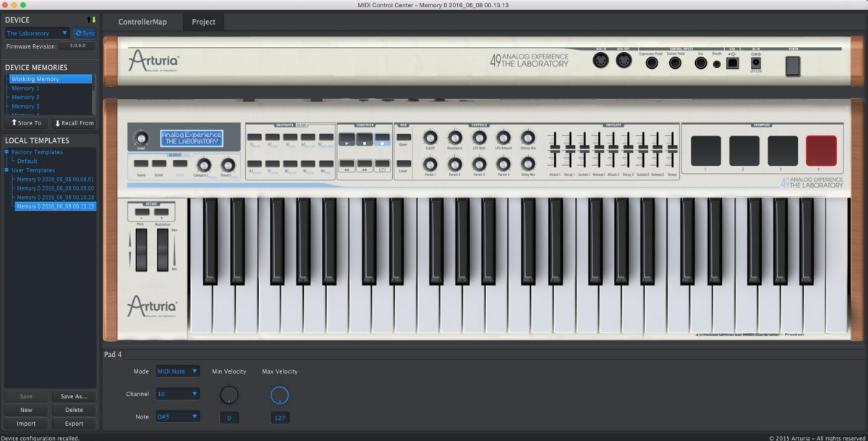This screenshot has height=441, width=868.
Task: Click the Param 4 knob
Action: [503, 164]
